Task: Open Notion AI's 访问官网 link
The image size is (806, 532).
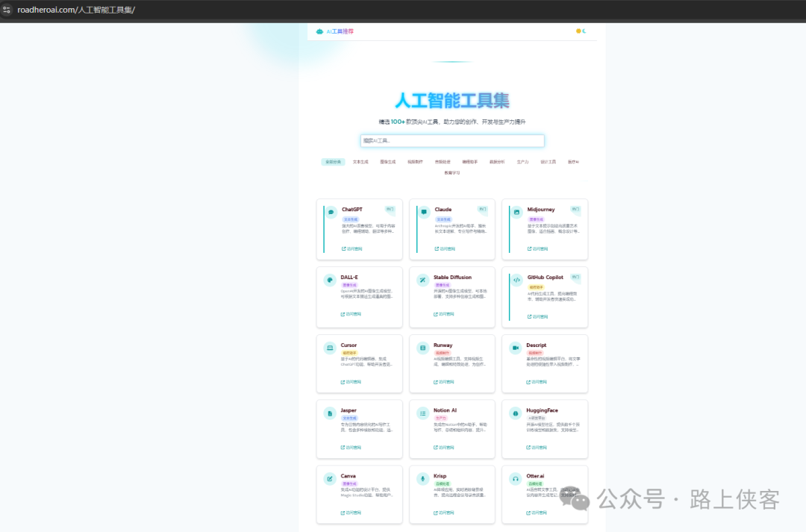Action: click(x=443, y=447)
